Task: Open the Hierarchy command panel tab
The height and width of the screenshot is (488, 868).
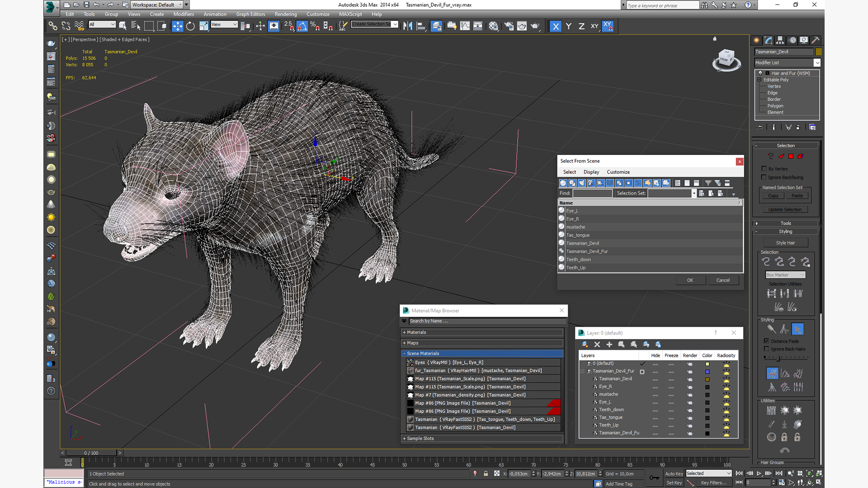Action: coord(780,40)
